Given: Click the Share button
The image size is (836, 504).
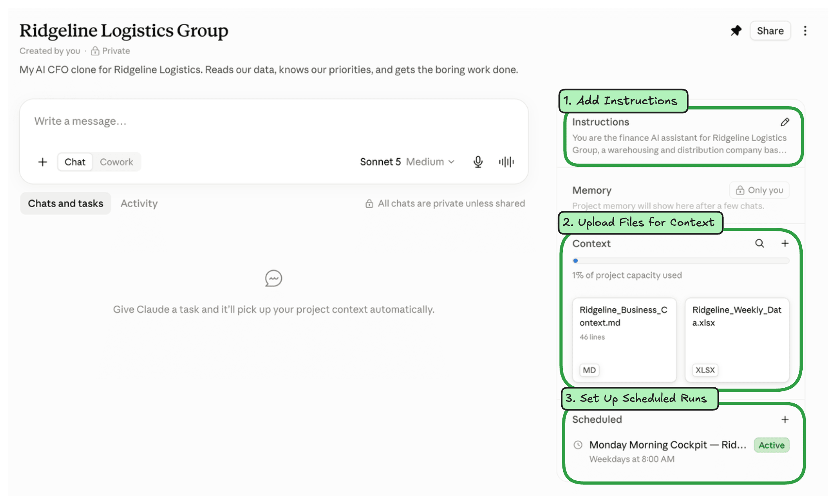Looking at the screenshot, I should pos(770,31).
